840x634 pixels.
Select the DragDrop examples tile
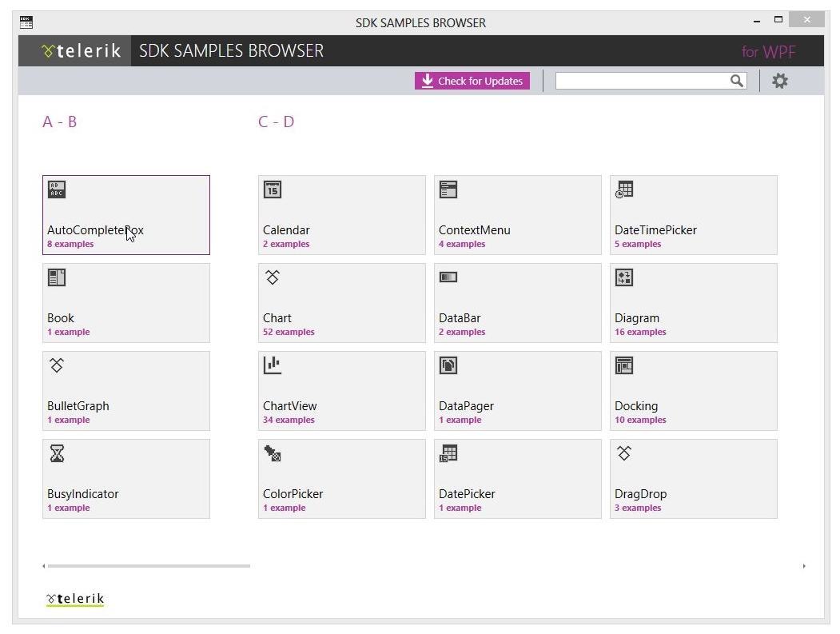[x=693, y=479]
